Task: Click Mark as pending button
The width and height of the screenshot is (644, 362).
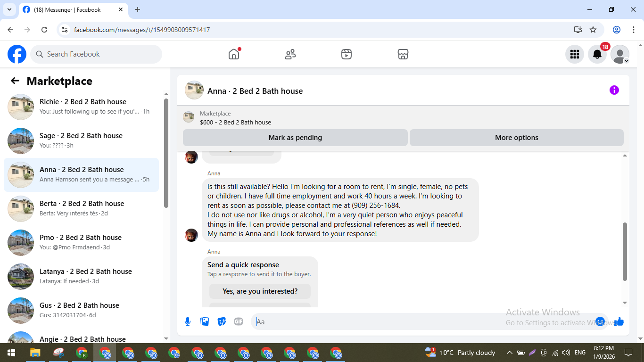Action: [x=295, y=138]
